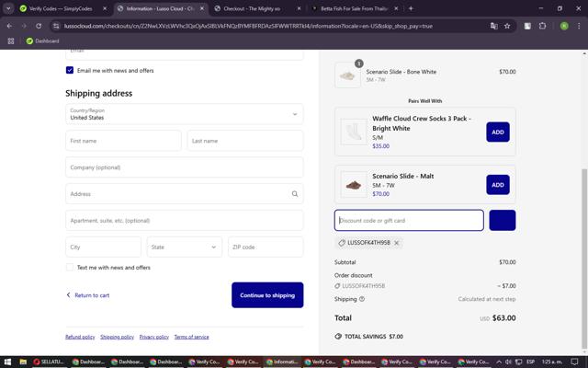Click Continue to shipping button
Viewport: 588px width, 368px height.
point(267,295)
